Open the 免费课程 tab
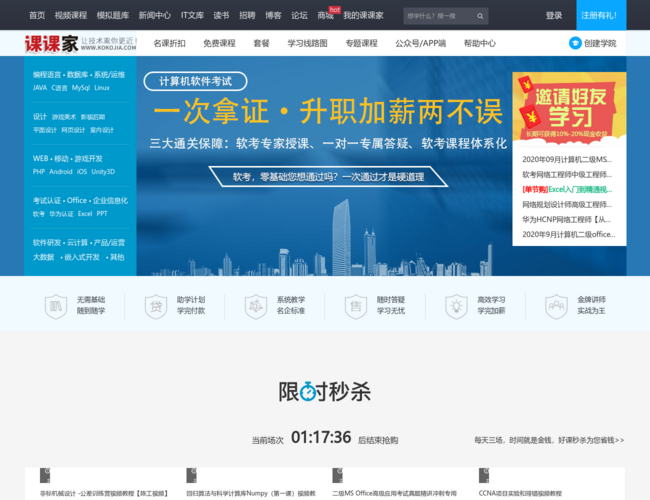650x500 pixels. coord(219,43)
